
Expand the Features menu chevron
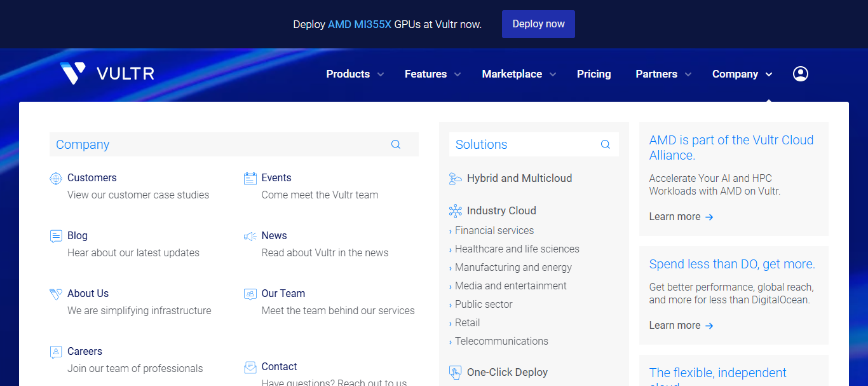click(458, 74)
